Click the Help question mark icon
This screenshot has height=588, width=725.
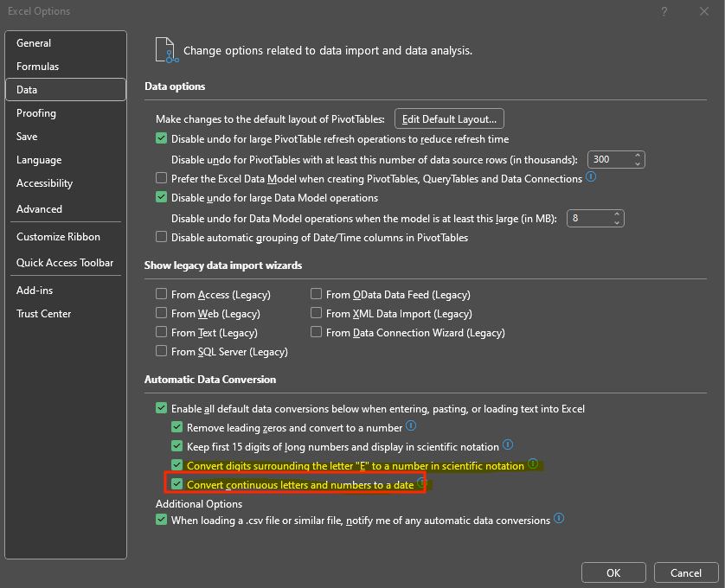pyautogui.click(x=664, y=11)
